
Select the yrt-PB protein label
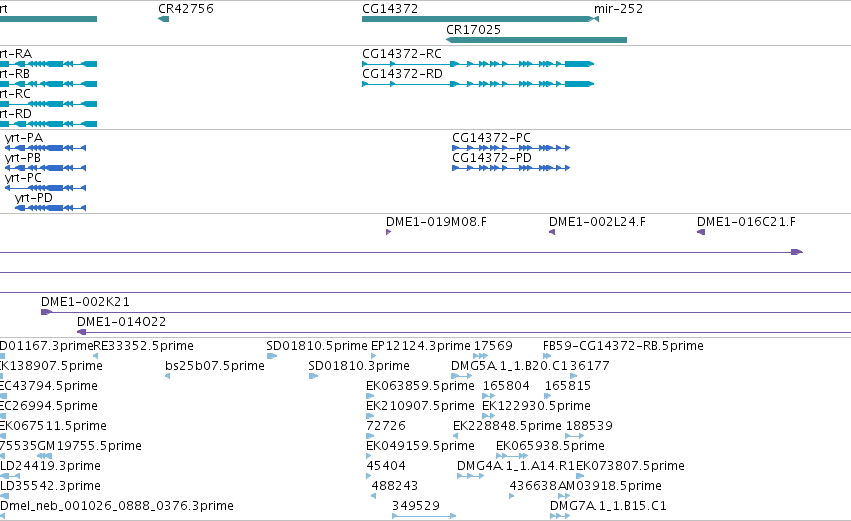coord(23,158)
